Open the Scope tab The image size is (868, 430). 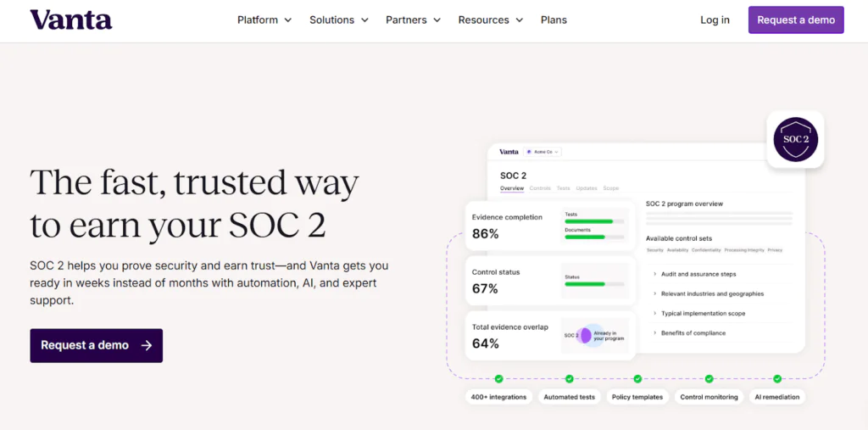click(x=610, y=188)
